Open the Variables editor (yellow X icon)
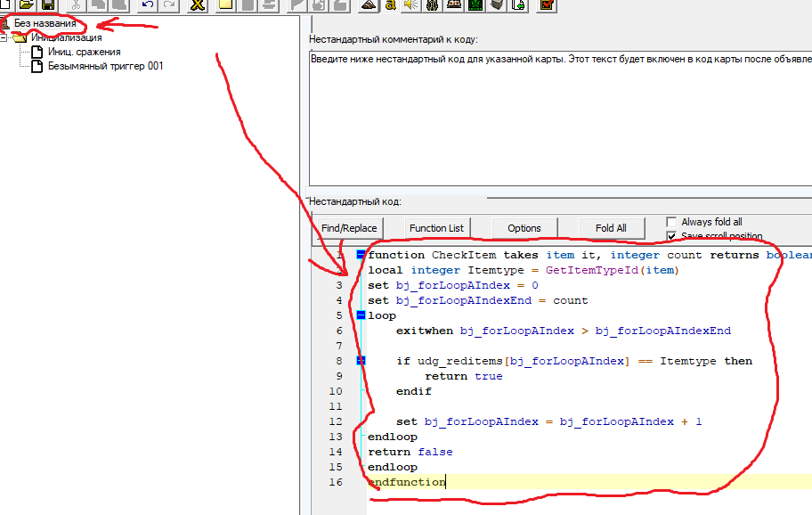Screen dimensions: 812x515 [x=197, y=4]
